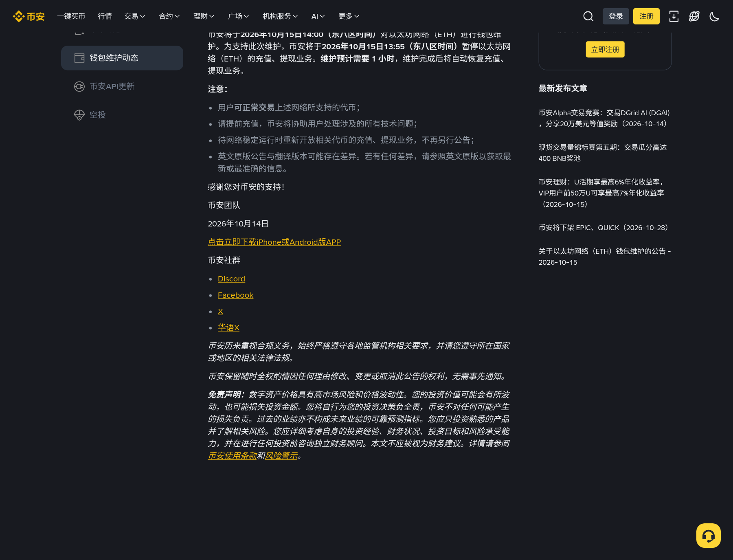Click the Binance 币安 logo

tap(29, 16)
